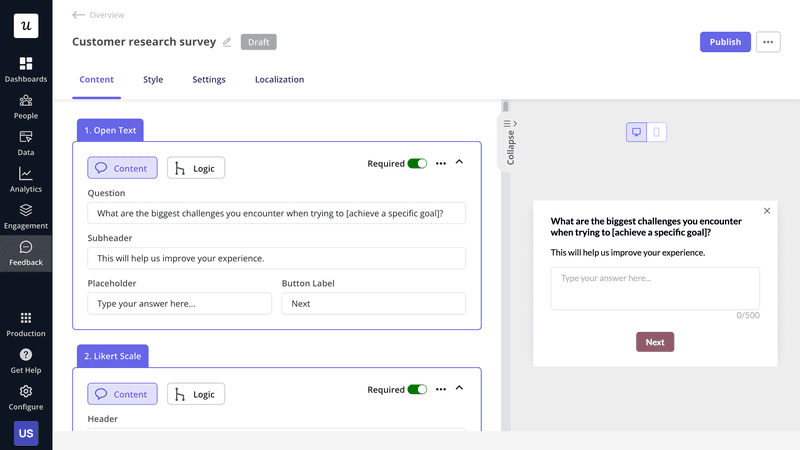The height and width of the screenshot is (450, 800).
Task: Edit the Button Label field
Action: (373, 304)
